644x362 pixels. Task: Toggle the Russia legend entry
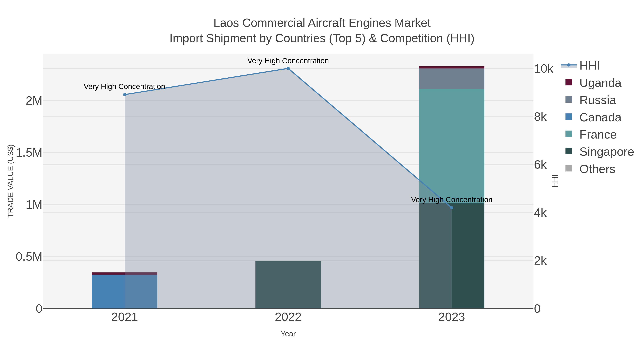click(x=590, y=100)
